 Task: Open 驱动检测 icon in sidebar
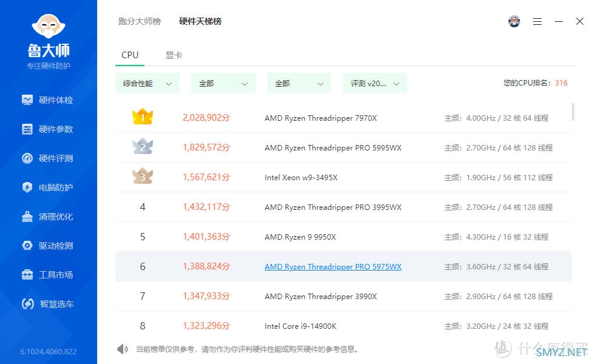pyautogui.click(x=27, y=246)
